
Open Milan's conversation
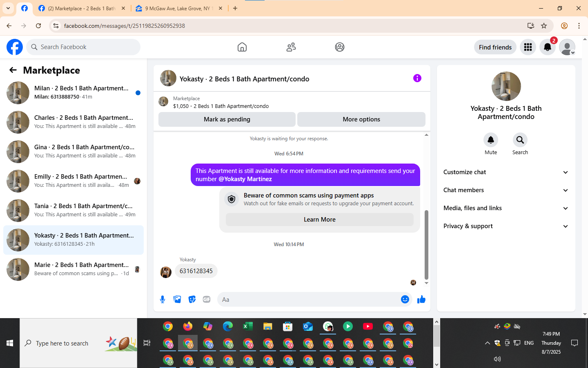73,93
